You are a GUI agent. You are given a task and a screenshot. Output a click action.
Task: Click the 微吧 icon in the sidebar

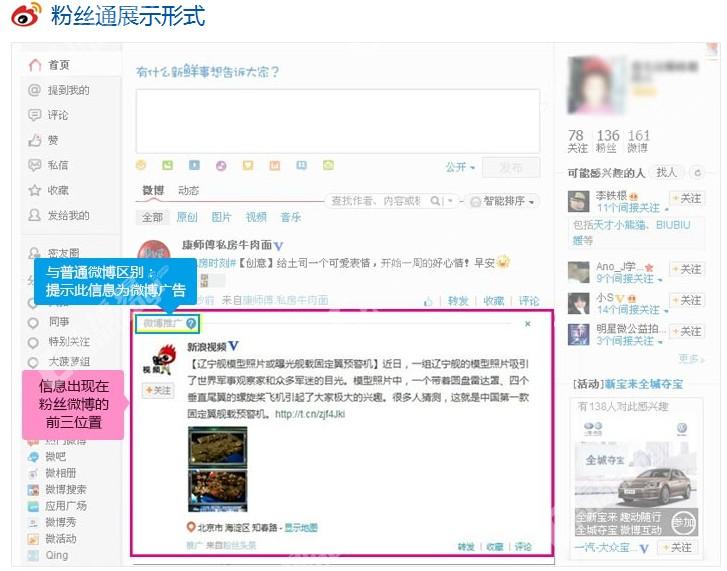pos(33,457)
